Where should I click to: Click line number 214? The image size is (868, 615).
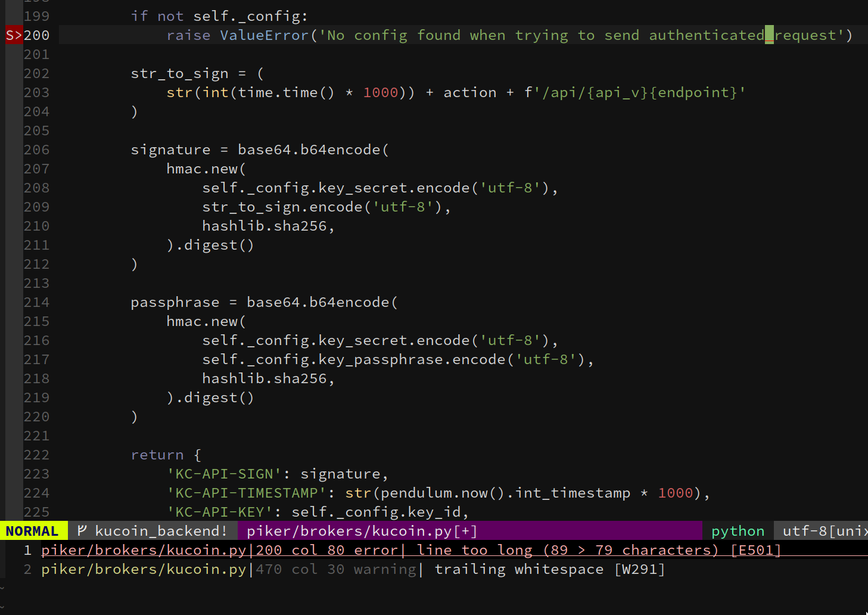pyautogui.click(x=36, y=302)
